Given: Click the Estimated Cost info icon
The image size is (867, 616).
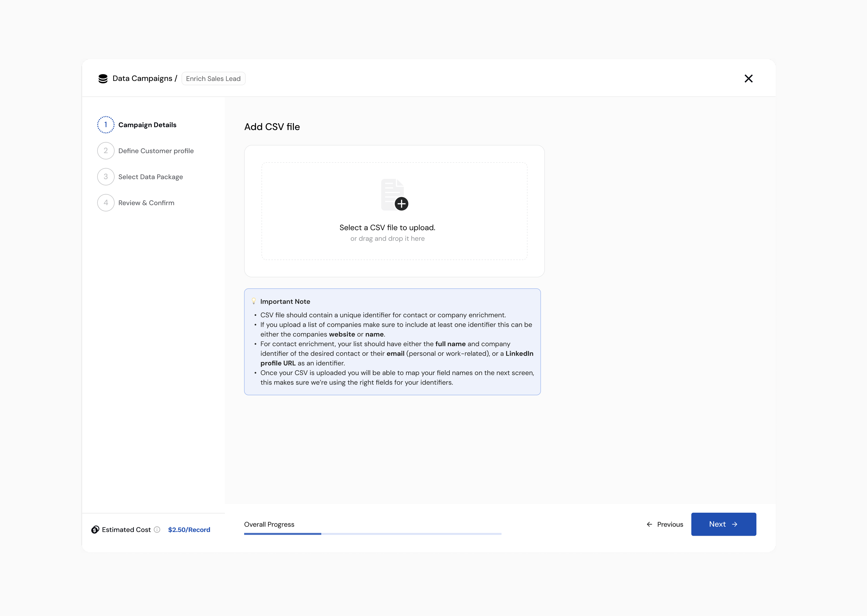Looking at the screenshot, I should coord(157,530).
